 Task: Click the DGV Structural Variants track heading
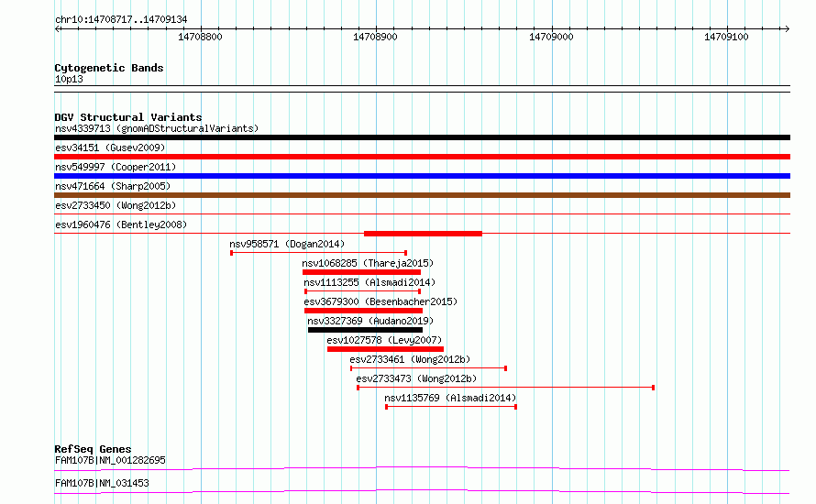(128, 117)
